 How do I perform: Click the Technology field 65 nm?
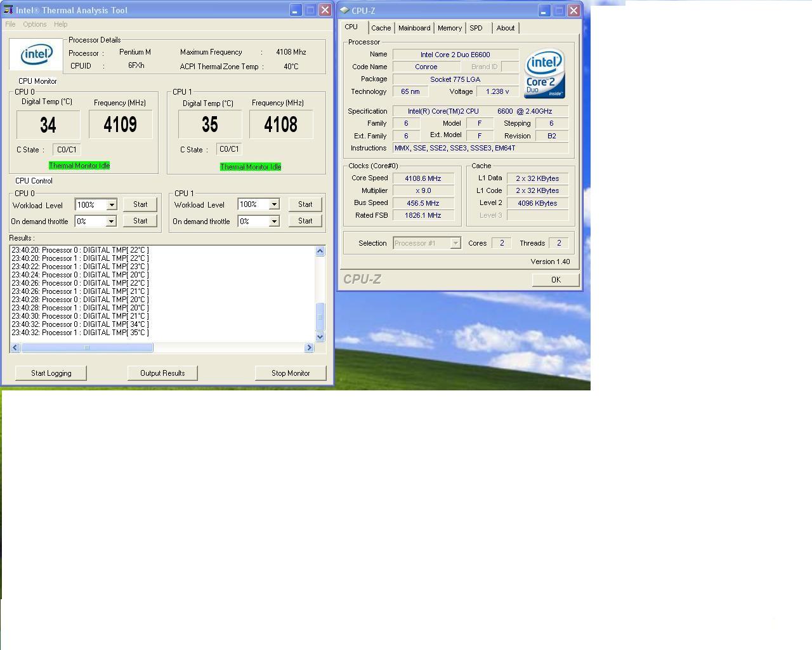pos(410,91)
